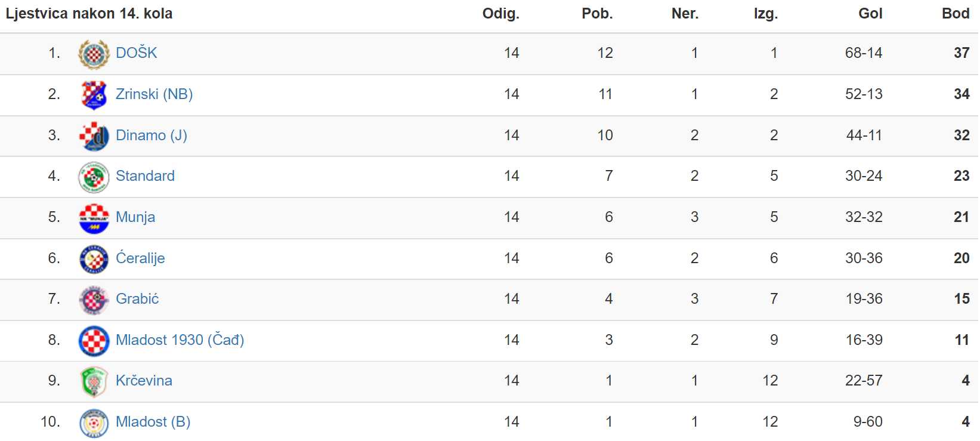Open the Grabić team link

137,299
